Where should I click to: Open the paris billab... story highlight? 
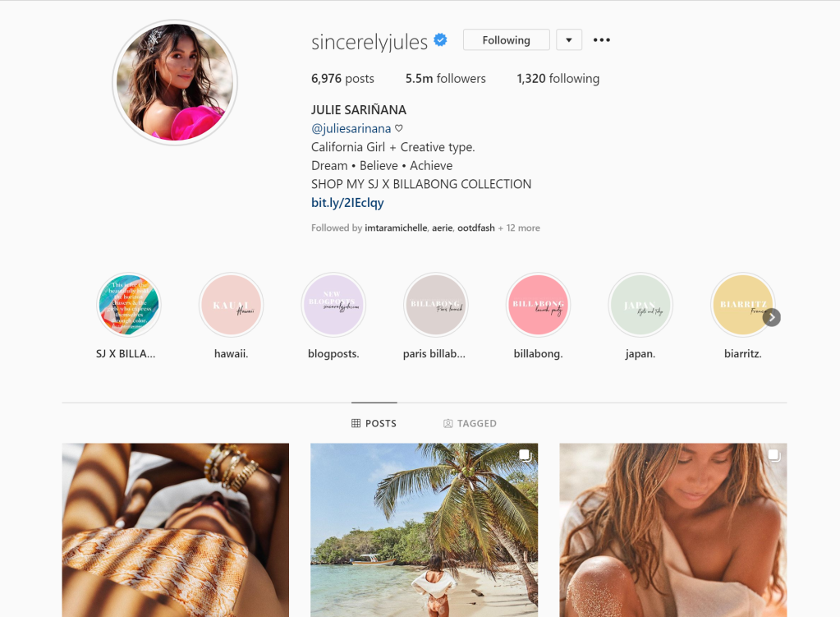coord(435,305)
